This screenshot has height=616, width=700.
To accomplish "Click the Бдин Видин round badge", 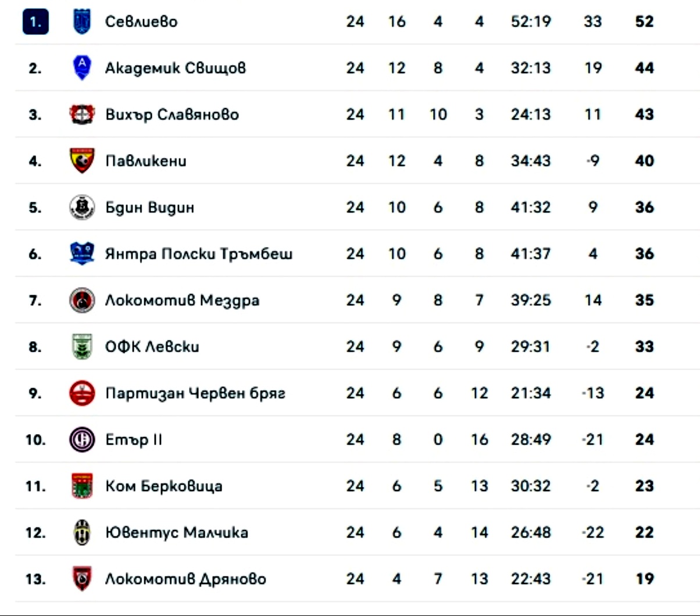I will point(82,207).
